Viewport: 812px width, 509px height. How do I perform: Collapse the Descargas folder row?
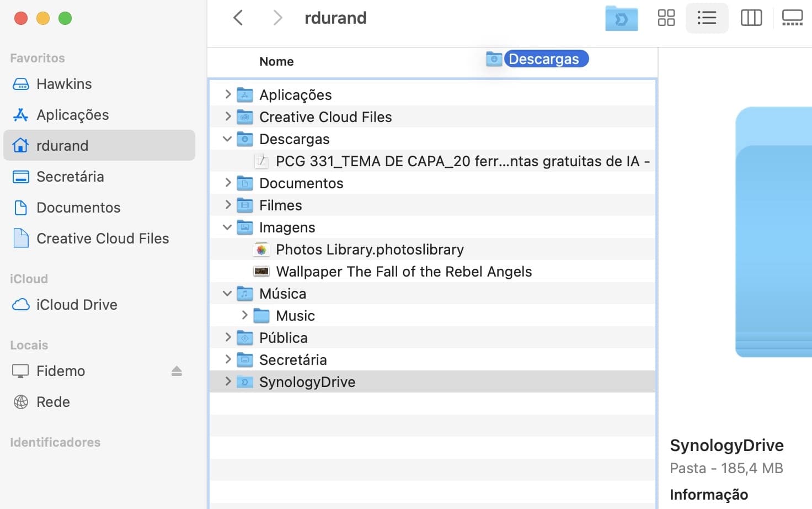point(227,139)
